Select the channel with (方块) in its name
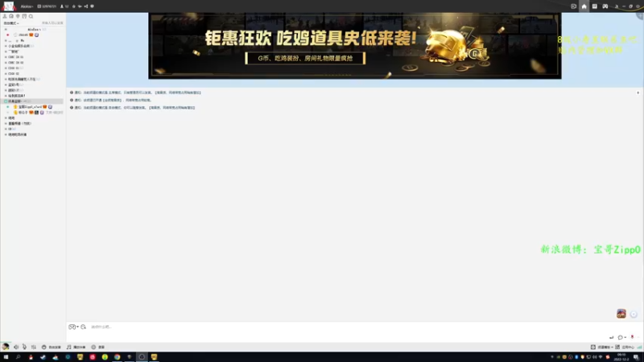Screen dimensions: 644x362 click(x=19, y=123)
